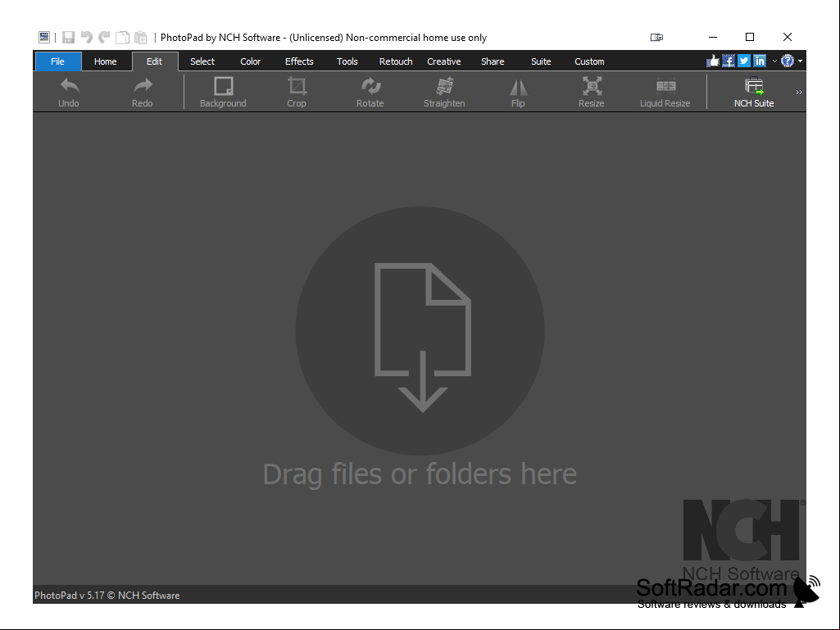Open the NCH Suite toolbox
840x630 pixels.
tap(754, 92)
